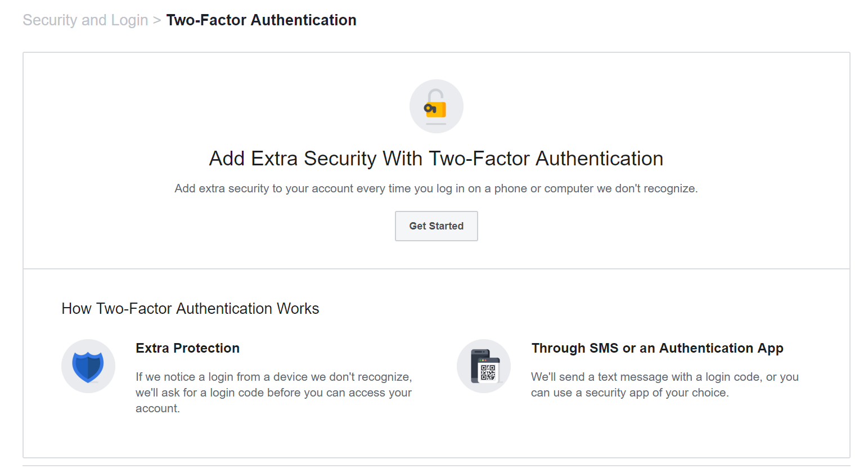This screenshot has height=473, width=868.
Task: Click the text message description under SMS heading
Action: pos(664,384)
